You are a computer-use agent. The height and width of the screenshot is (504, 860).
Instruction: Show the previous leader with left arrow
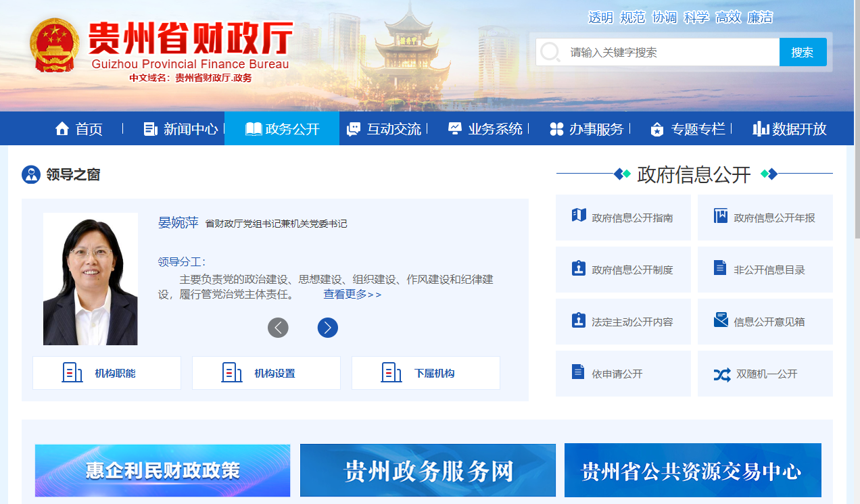pyautogui.click(x=278, y=328)
